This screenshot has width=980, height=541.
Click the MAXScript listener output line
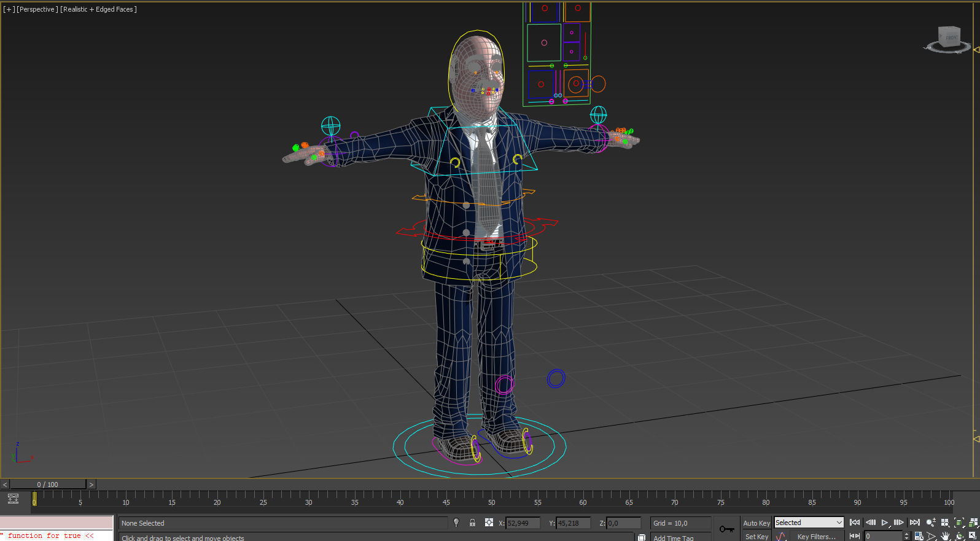(x=56, y=535)
